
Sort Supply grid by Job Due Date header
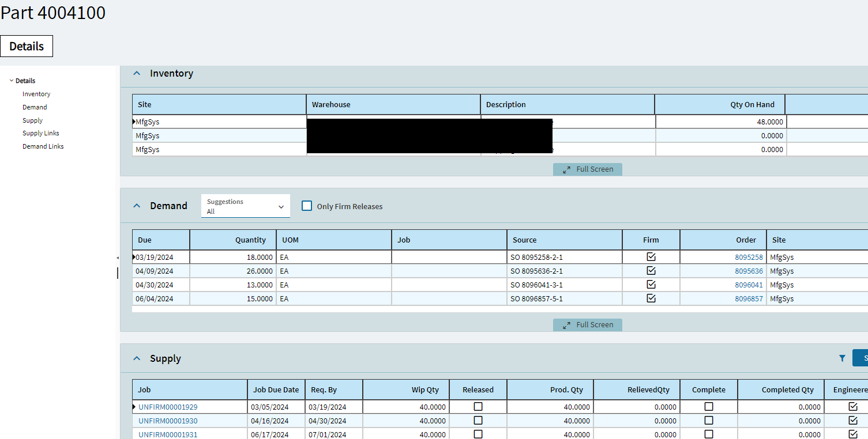tap(276, 389)
